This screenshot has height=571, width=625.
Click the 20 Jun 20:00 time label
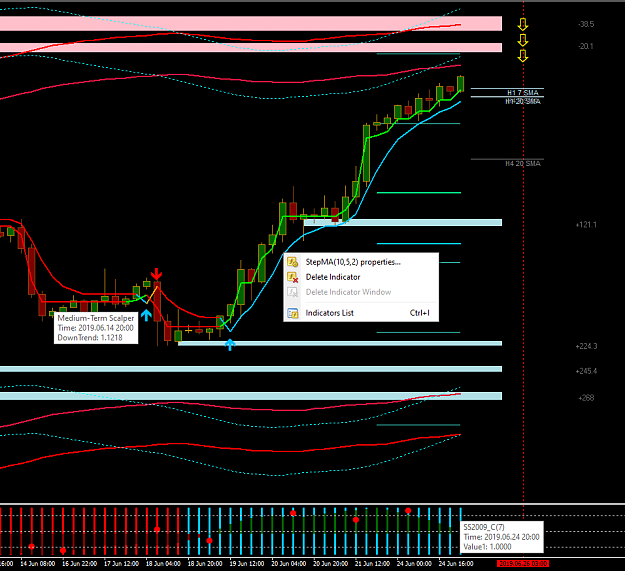point(330,563)
